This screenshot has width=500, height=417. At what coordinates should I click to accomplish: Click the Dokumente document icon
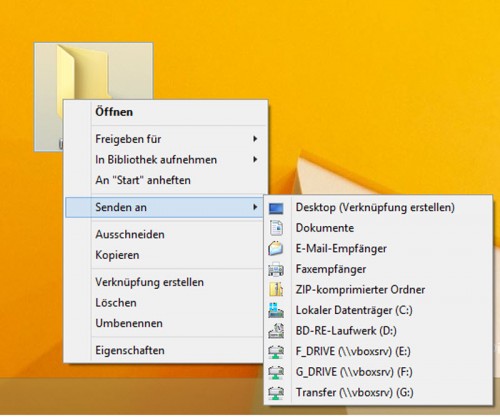276,228
